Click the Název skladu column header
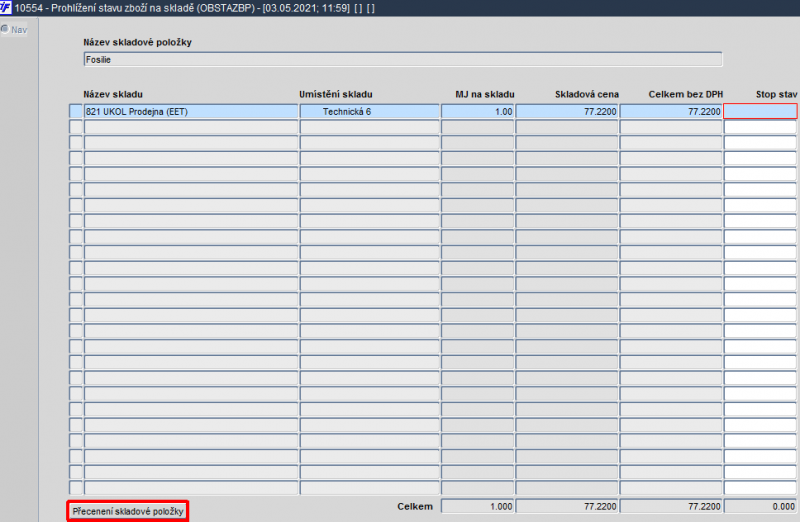The height and width of the screenshot is (522, 800). [x=113, y=94]
